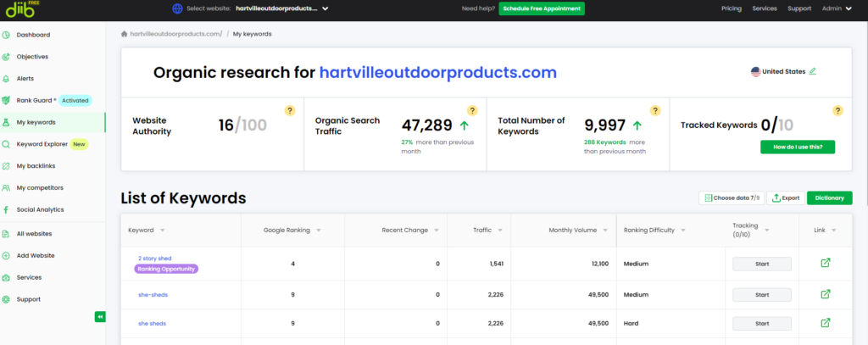Viewport: 868px width, 345px height.
Task: Open the Admin account dropdown
Action: [x=837, y=8]
